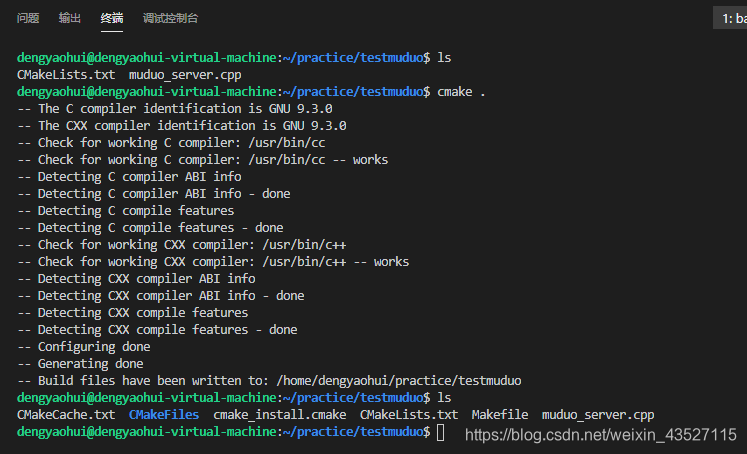Click 'Check for working C compiler: /usr/bin/cc -- works' line

pos(203,160)
